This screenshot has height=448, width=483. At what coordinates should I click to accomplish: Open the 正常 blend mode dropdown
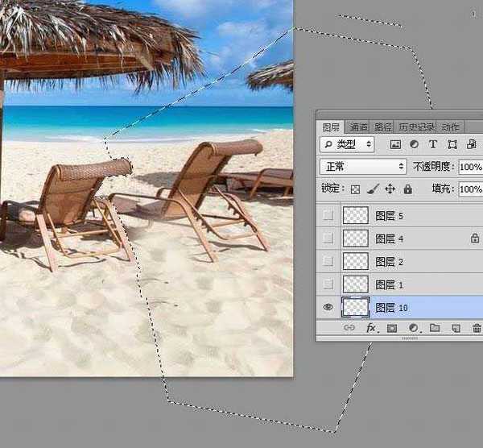[x=363, y=167]
